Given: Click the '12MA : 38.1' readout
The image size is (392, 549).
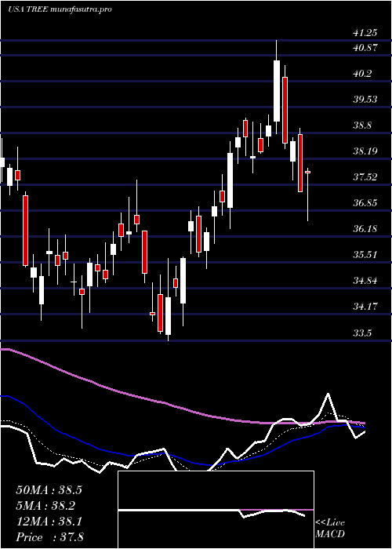Looking at the screenshot, I should pyautogui.click(x=49, y=522).
